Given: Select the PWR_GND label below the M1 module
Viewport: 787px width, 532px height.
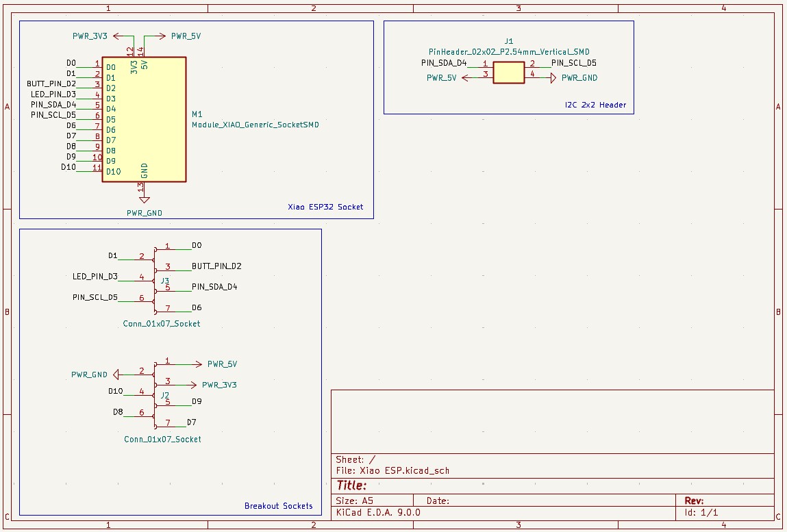Looking at the screenshot, I should click(144, 213).
